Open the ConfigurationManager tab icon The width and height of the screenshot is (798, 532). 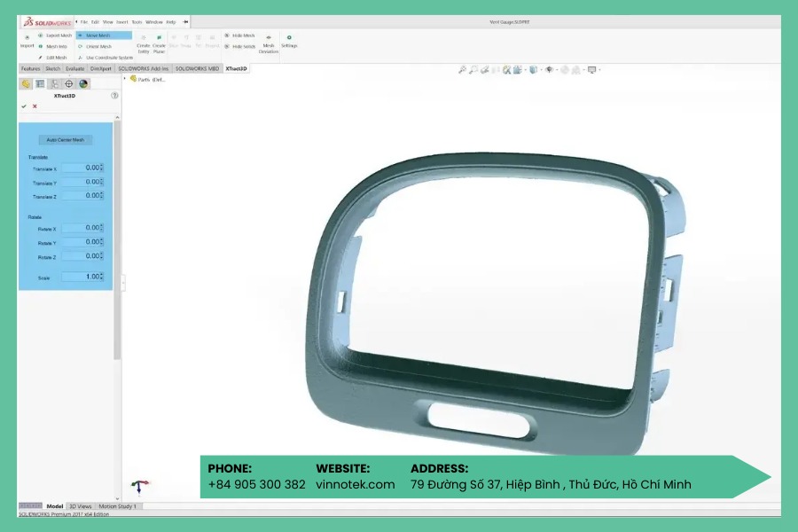pyautogui.click(x=54, y=84)
